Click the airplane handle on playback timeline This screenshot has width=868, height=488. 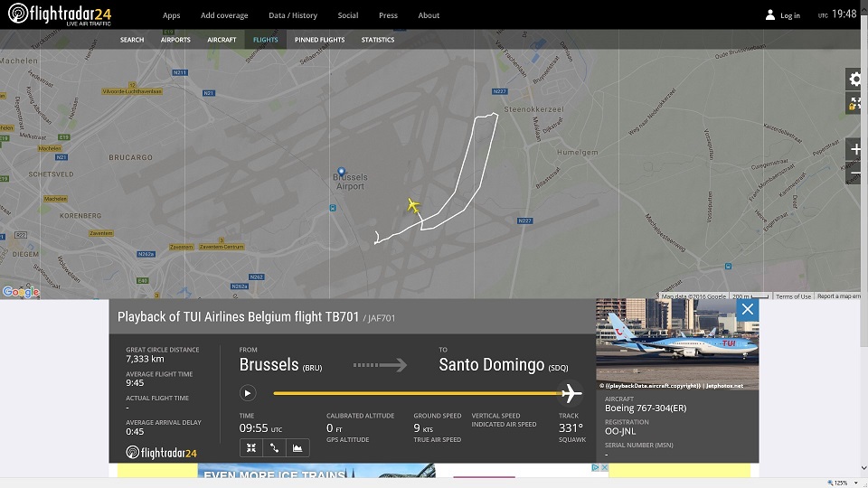click(x=571, y=393)
